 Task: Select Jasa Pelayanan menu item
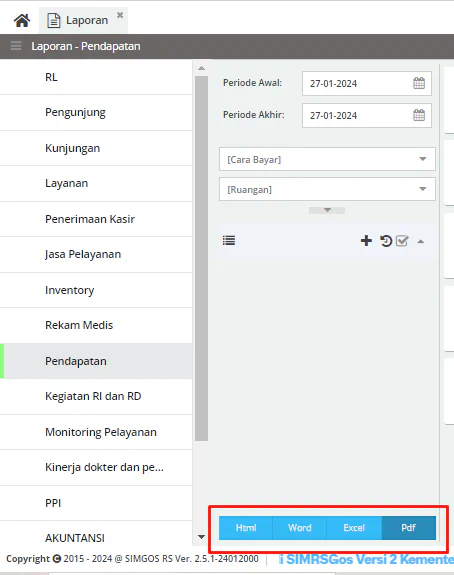(96, 254)
